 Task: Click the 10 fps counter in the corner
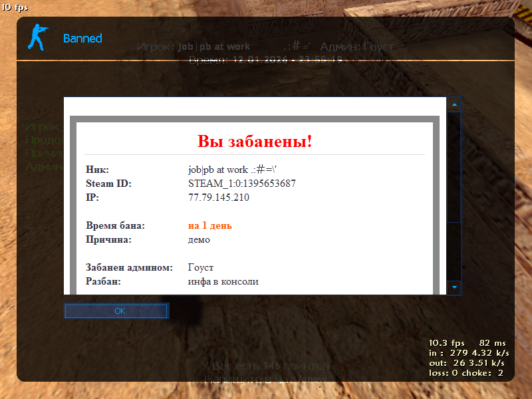pyautogui.click(x=15, y=8)
